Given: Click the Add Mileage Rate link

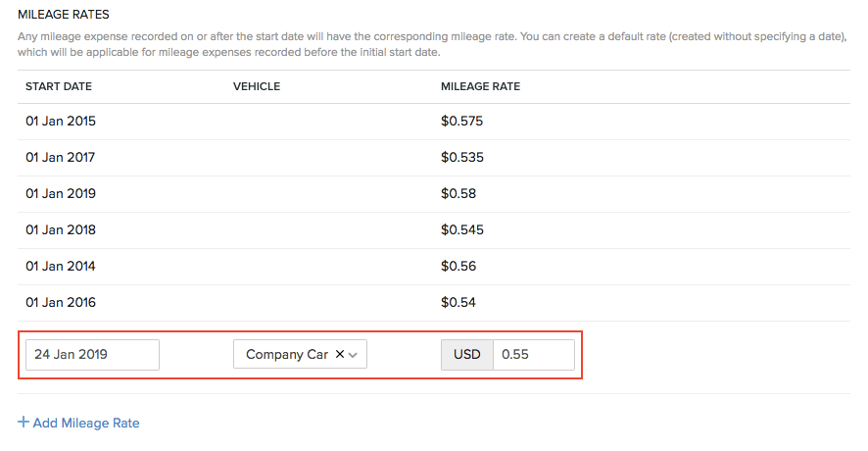Looking at the screenshot, I should (x=86, y=423).
